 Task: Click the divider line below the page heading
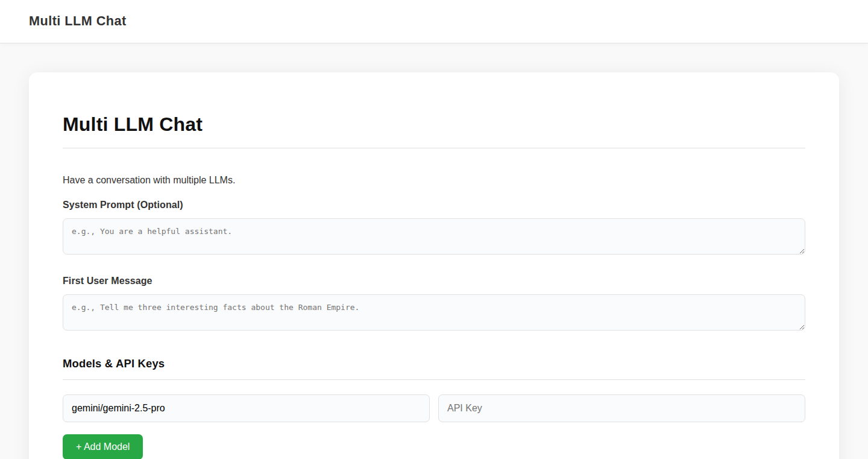coord(434,148)
